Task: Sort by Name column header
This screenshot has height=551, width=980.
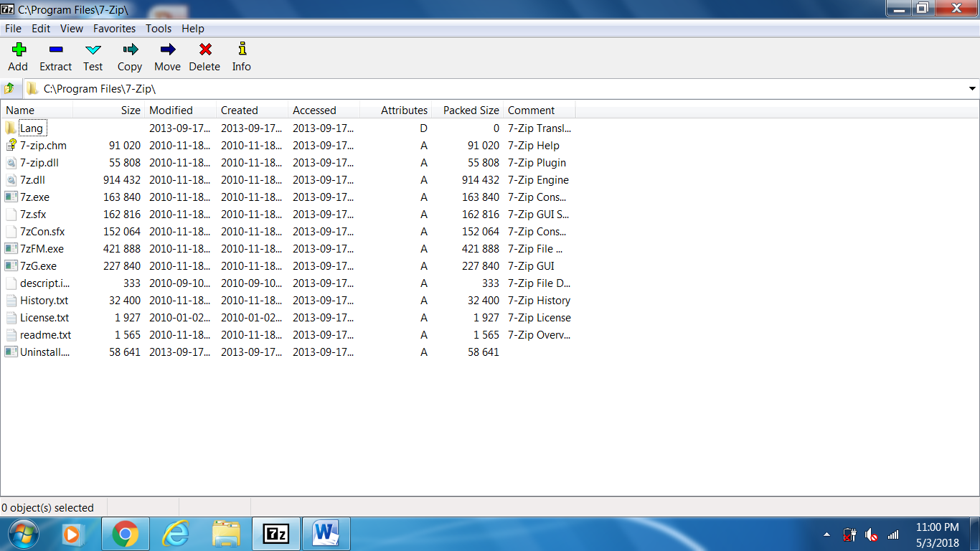Action: tap(37, 110)
